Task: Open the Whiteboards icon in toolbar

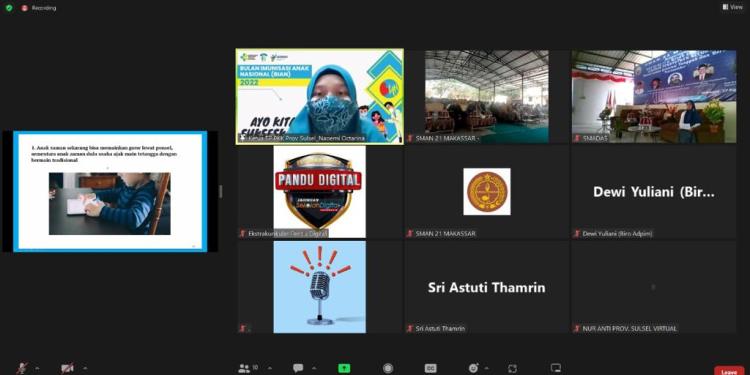Action: (x=556, y=368)
